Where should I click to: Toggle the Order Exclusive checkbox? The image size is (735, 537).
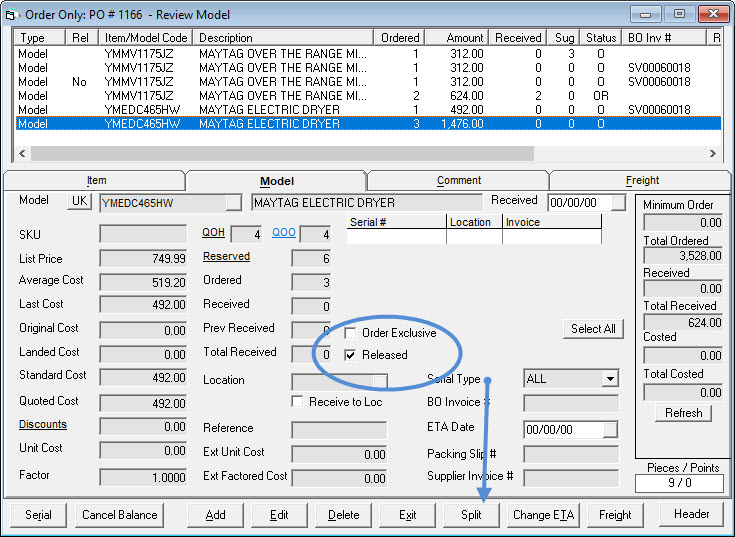pyautogui.click(x=350, y=333)
